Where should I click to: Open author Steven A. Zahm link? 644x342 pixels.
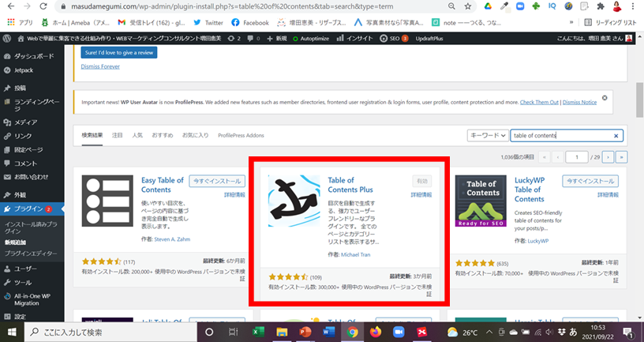(172, 239)
